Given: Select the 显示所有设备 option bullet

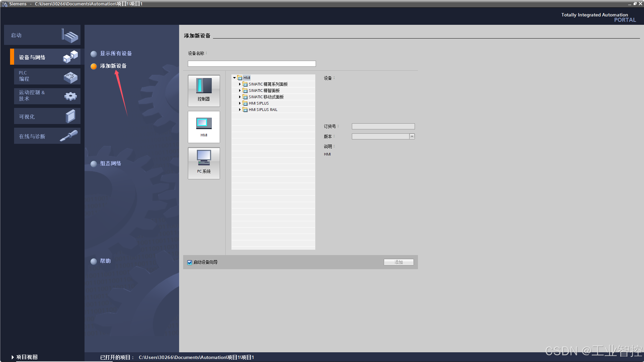Looking at the screenshot, I should [x=94, y=54].
